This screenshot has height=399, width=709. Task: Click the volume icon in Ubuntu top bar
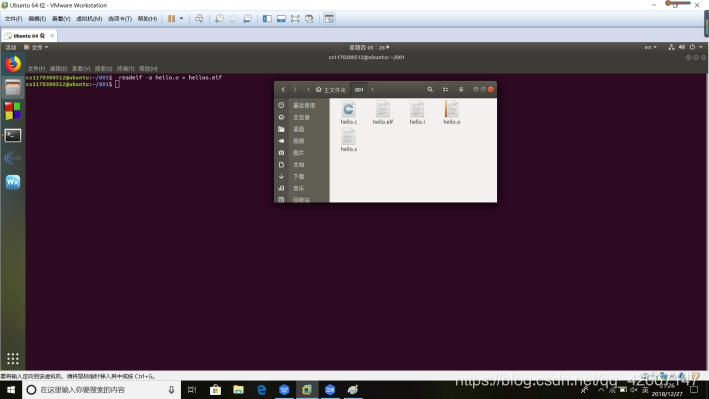(681, 47)
